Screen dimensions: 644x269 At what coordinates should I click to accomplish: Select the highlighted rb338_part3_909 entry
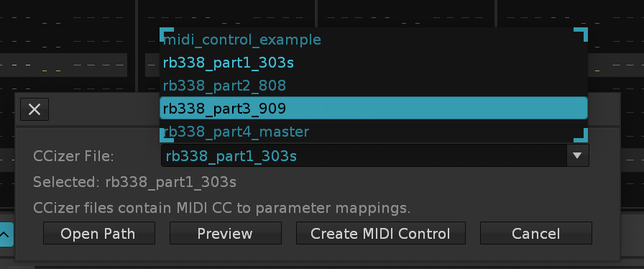click(x=373, y=108)
